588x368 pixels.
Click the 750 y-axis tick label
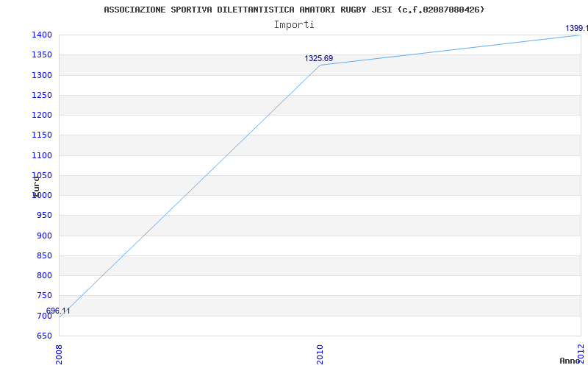(x=44, y=296)
